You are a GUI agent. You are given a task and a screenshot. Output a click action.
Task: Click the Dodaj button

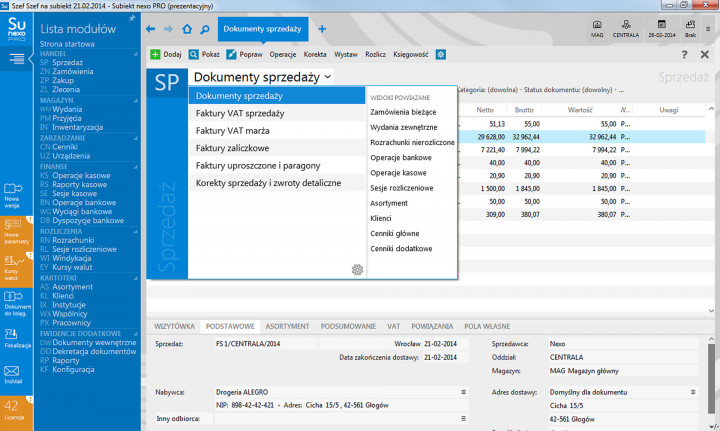tap(166, 54)
